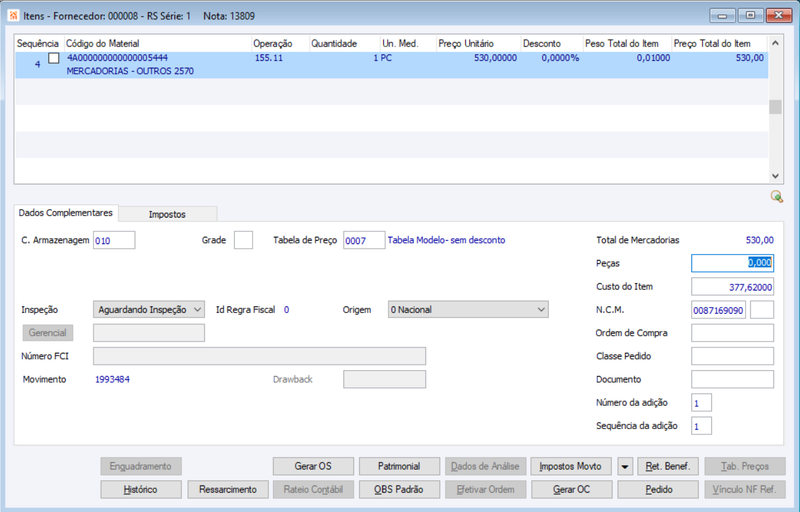Open dropdown arrow next to Impostos Movto
Screen dimensions: 800x512
coord(625,466)
